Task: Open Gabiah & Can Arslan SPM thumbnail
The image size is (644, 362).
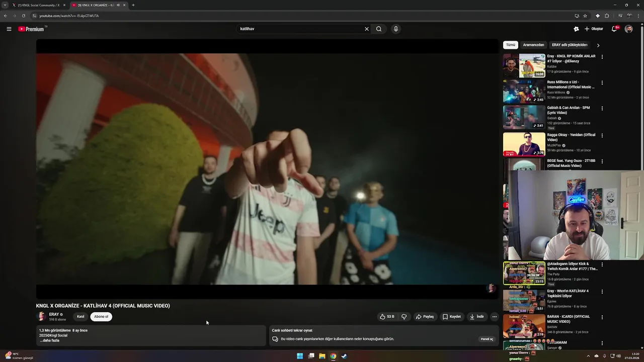Action: click(524, 117)
